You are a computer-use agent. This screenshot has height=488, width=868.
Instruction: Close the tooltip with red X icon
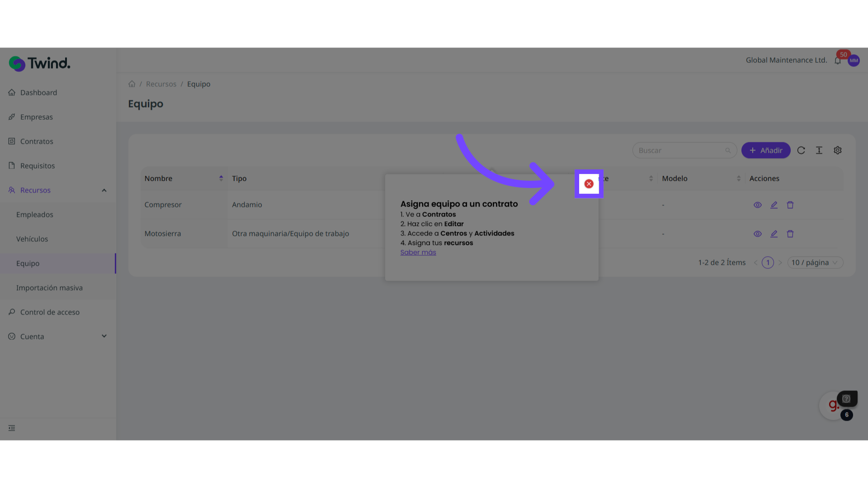tap(589, 184)
